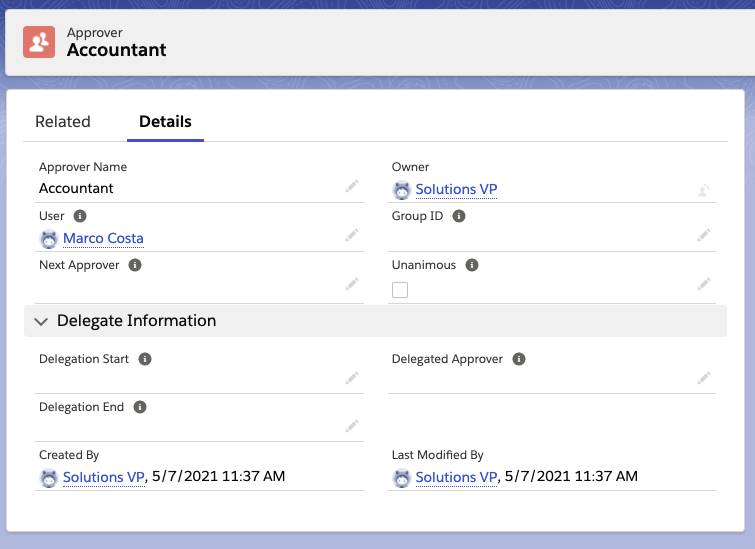This screenshot has height=549, width=755.
Task: Show info tooltip for Delegated Approver
Action: [519, 359]
